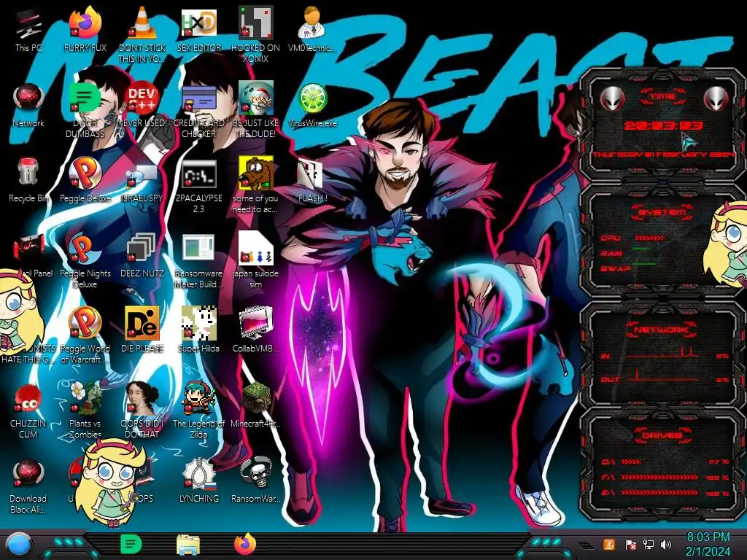747x560 pixels.
Task: Open the CREDIT CARD CHECKER shortcut
Action: 198,109
